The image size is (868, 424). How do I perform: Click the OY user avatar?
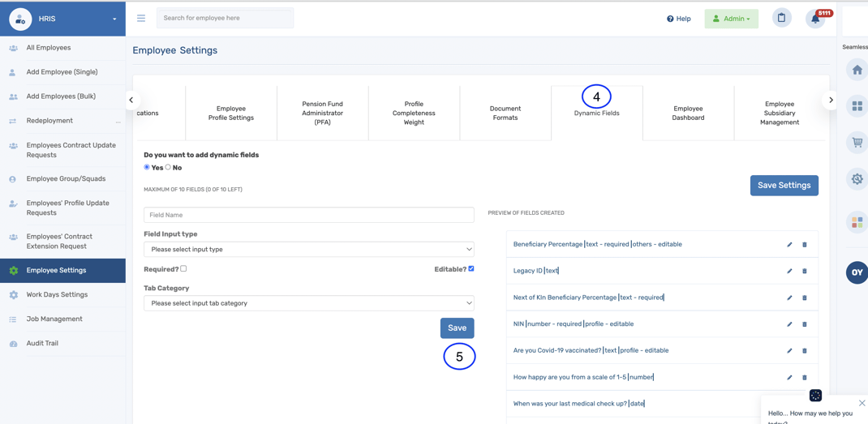(857, 272)
